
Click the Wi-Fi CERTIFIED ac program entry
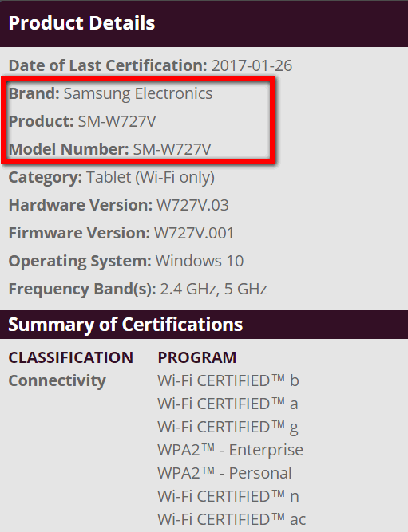(x=232, y=519)
